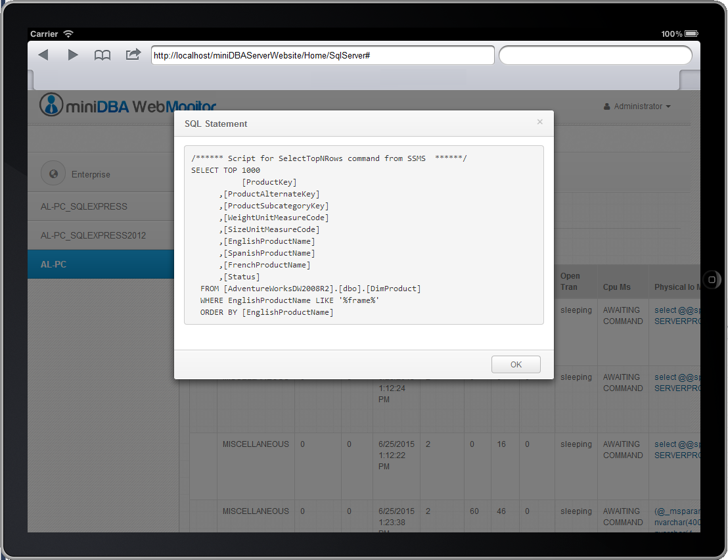The image size is (728, 560).
Task: Click the miniDBA WebMonitor logo
Action: [x=128, y=105]
